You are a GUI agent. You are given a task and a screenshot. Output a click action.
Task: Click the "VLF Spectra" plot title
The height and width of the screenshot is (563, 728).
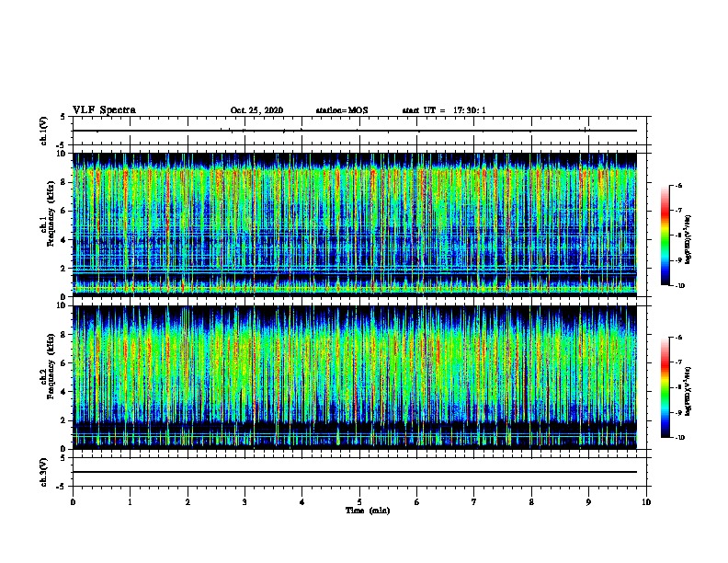[104, 110]
